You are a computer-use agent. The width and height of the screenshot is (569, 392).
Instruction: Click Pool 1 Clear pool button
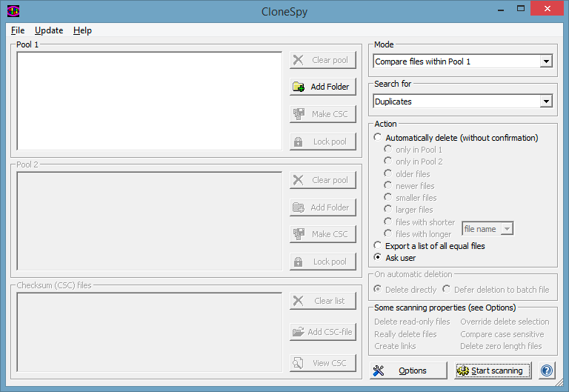click(322, 60)
